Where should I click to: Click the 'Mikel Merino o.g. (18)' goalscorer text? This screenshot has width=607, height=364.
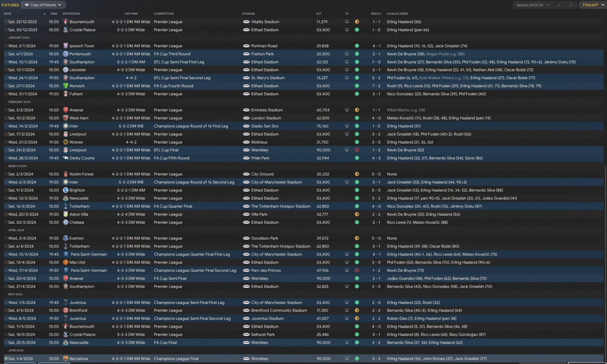tap(406, 110)
